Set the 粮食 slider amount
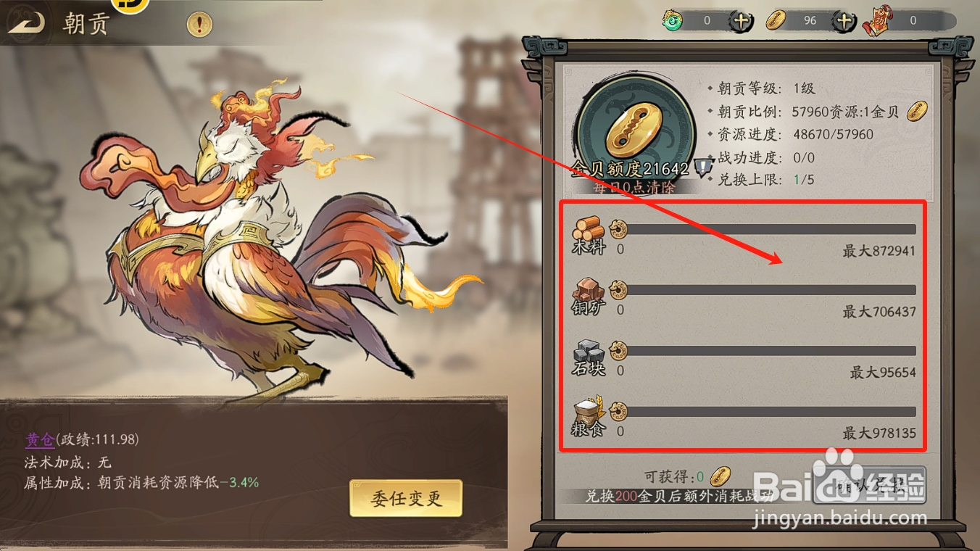This screenshot has width=980, height=551. click(x=767, y=412)
